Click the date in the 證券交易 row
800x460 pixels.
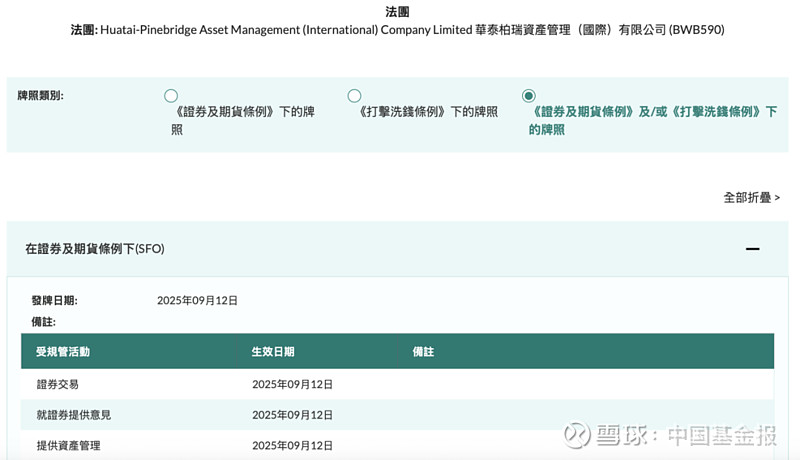click(292, 384)
